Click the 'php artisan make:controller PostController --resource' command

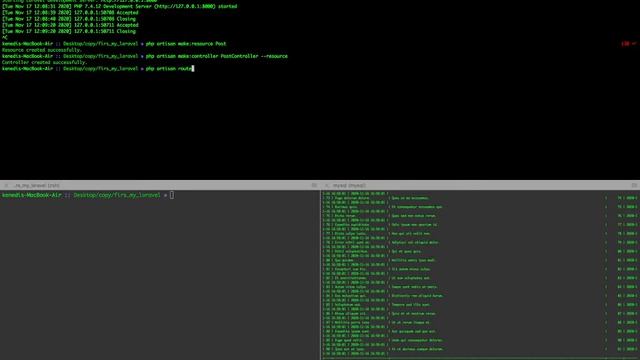(x=217, y=56)
